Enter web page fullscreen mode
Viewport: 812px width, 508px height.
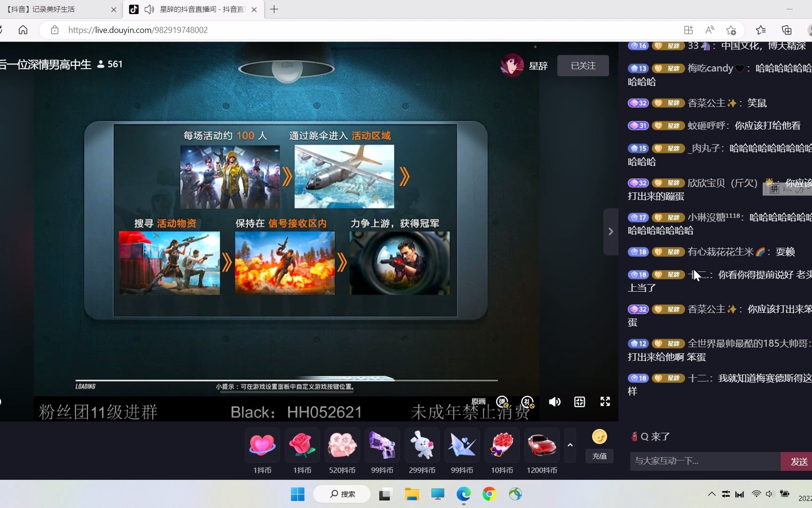coord(580,402)
